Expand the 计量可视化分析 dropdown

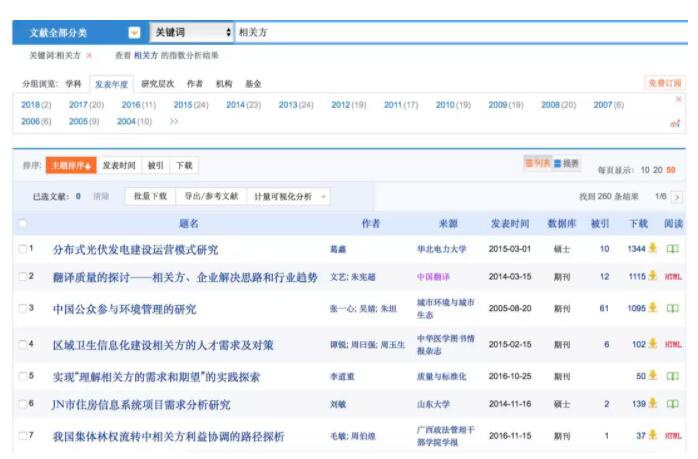tap(289, 197)
